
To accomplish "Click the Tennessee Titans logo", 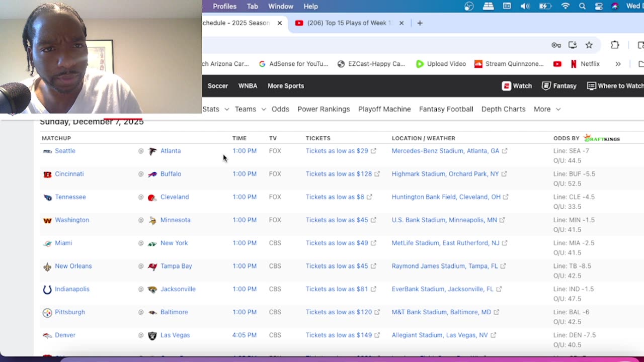I will [47, 198].
